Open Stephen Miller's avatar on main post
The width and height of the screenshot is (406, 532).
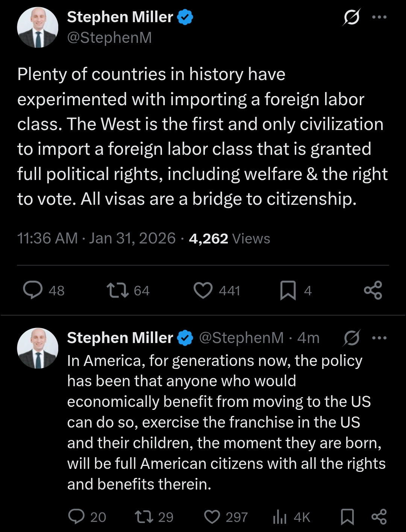coord(38,27)
